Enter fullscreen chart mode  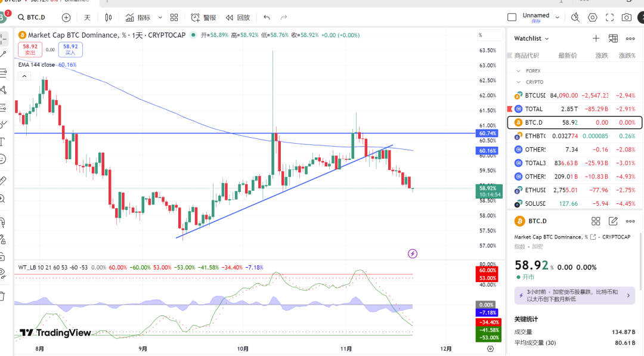tap(609, 18)
